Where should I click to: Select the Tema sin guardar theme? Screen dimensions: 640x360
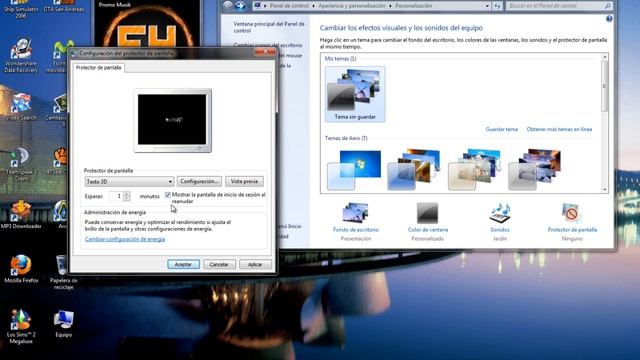(355, 94)
